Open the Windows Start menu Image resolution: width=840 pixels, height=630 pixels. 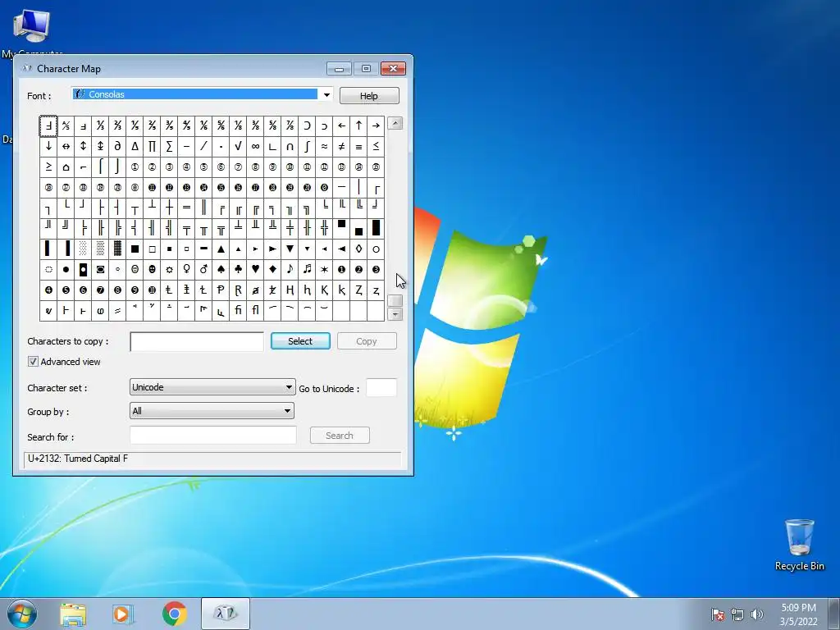22,614
